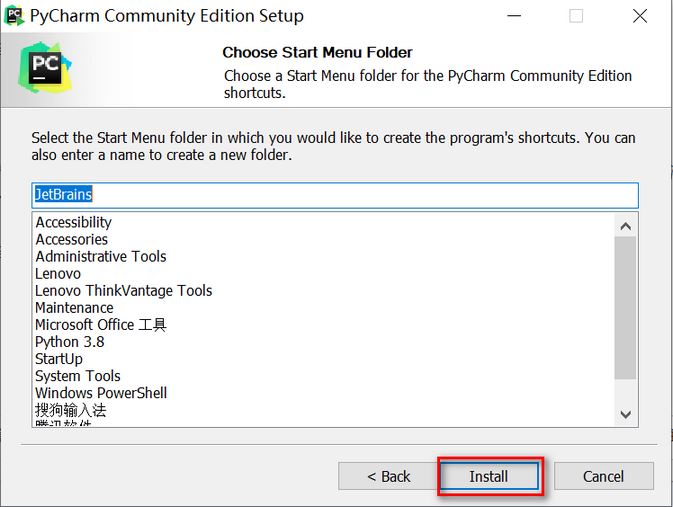Screen dimensions: 673x507
Task: Select Accessibility in the folder list
Action: (x=74, y=222)
